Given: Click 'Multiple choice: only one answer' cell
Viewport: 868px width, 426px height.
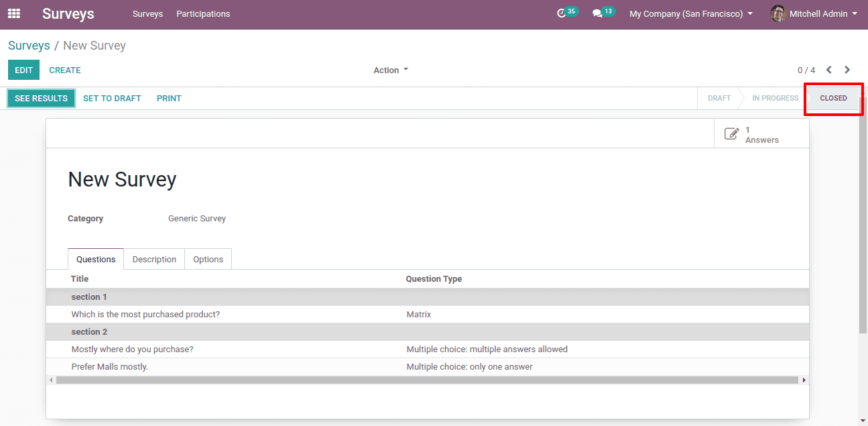Looking at the screenshot, I should (x=470, y=367).
